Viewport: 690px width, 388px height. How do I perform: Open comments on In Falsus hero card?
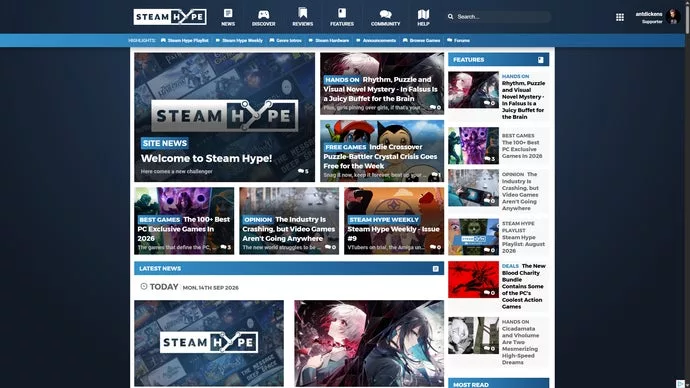(x=435, y=107)
